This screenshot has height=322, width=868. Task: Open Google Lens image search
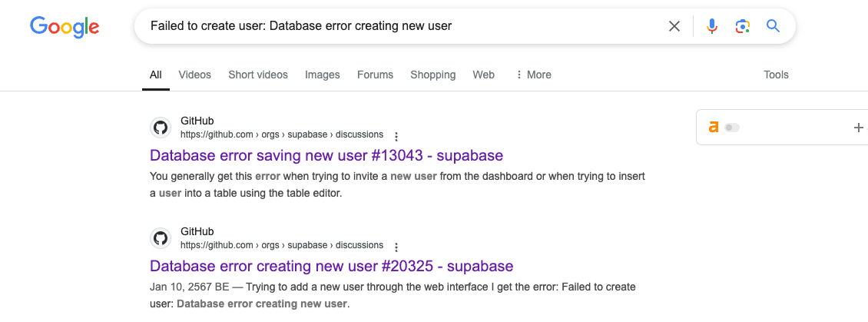coord(742,26)
